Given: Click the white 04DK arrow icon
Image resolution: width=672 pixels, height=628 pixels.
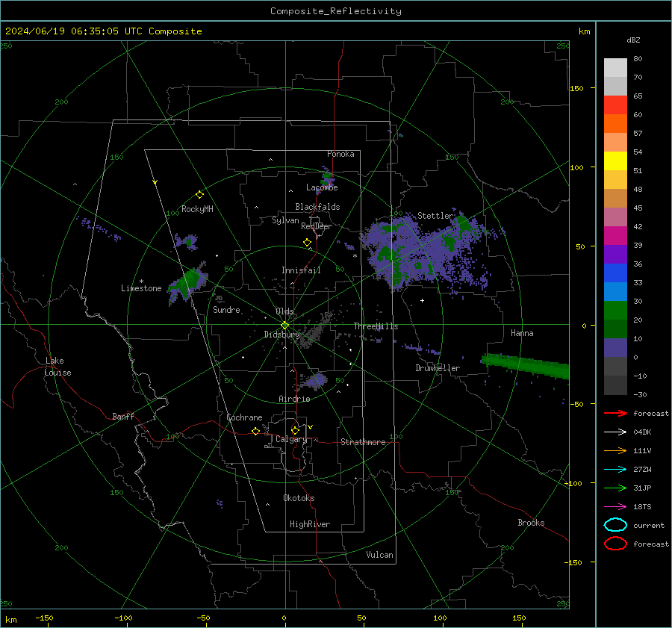Looking at the screenshot, I should click(x=615, y=432).
